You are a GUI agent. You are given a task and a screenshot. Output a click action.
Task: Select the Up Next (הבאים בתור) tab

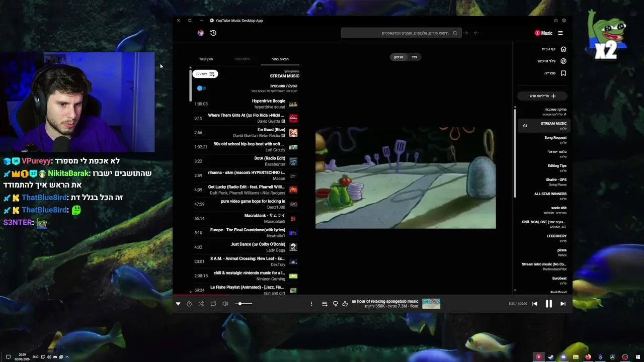(x=280, y=59)
